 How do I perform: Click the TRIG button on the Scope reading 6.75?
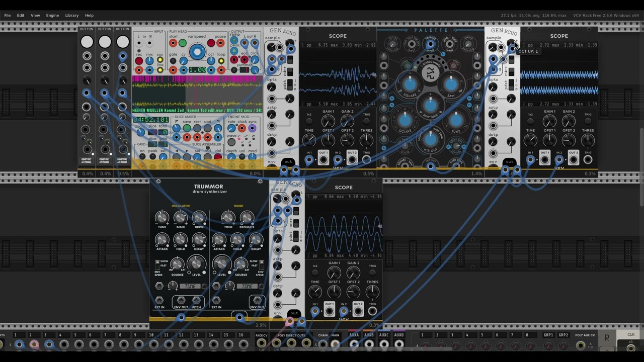pos(367,121)
